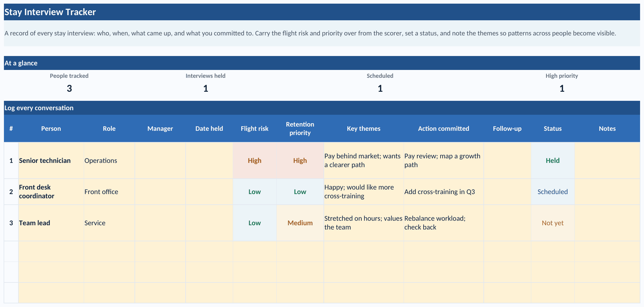The image size is (644, 307).
Task: Select 'Stretched on hours; values the team'
Action: point(364,223)
